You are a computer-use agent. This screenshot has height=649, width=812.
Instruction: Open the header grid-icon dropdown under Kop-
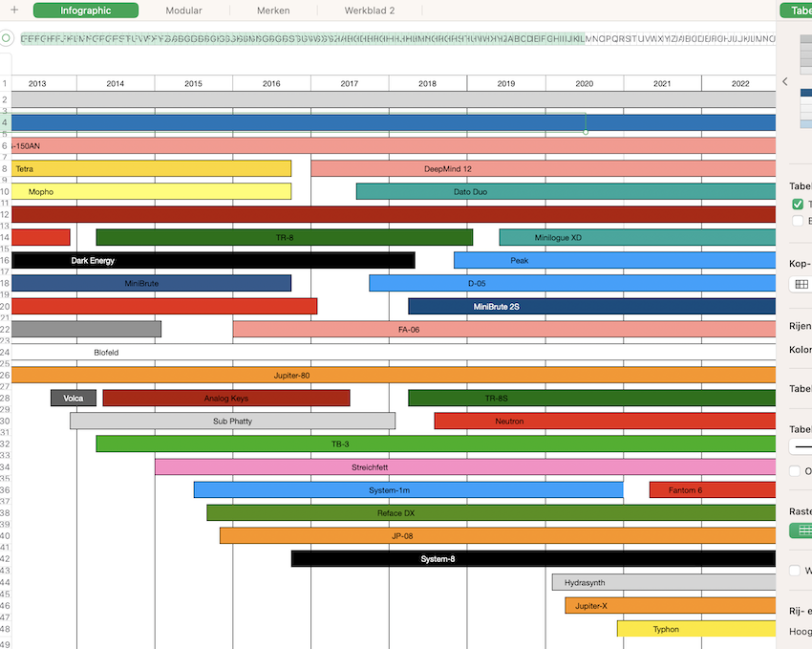pyautogui.click(x=801, y=284)
